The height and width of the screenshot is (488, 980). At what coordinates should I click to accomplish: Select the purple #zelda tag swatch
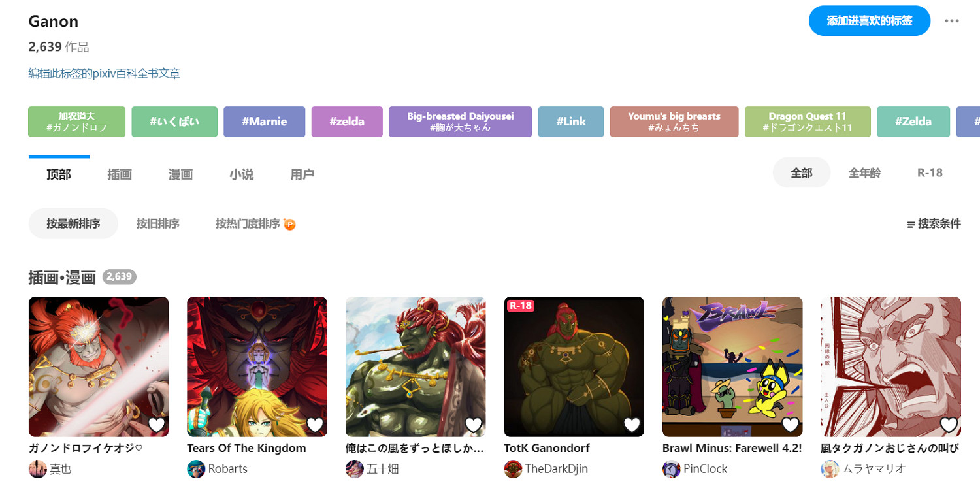(x=347, y=122)
